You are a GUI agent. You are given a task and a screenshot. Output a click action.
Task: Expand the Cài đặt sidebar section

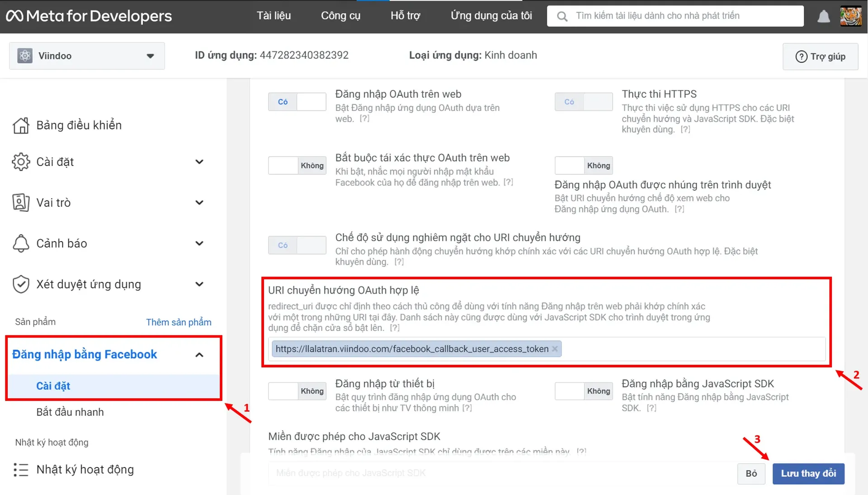point(199,162)
